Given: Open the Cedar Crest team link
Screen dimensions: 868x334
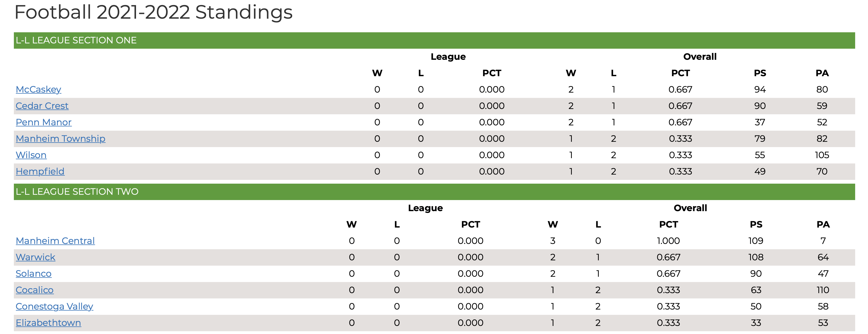Looking at the screenshot, I should click(42, 106).
